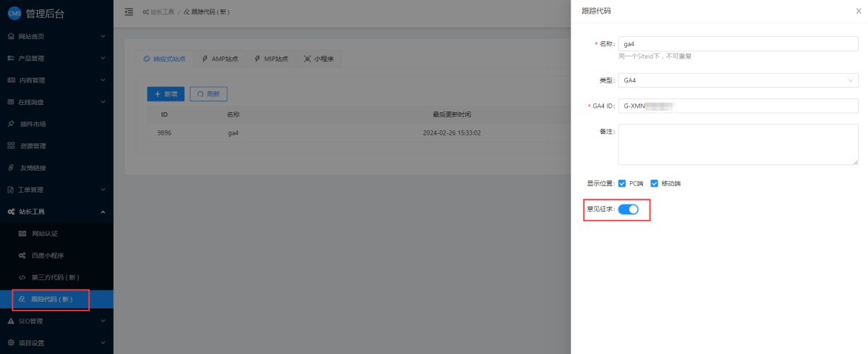Image resolution: width=868 pixels, height=354 pixels.
Task: Click the GA4 ID input field
Action: (x=738, y=106)
